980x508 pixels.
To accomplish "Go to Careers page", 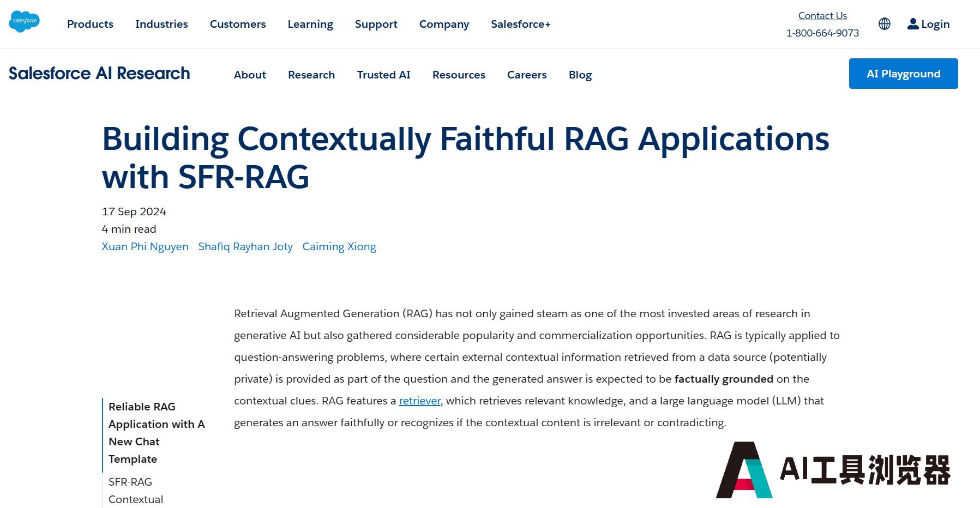I will tap(527, 75).
